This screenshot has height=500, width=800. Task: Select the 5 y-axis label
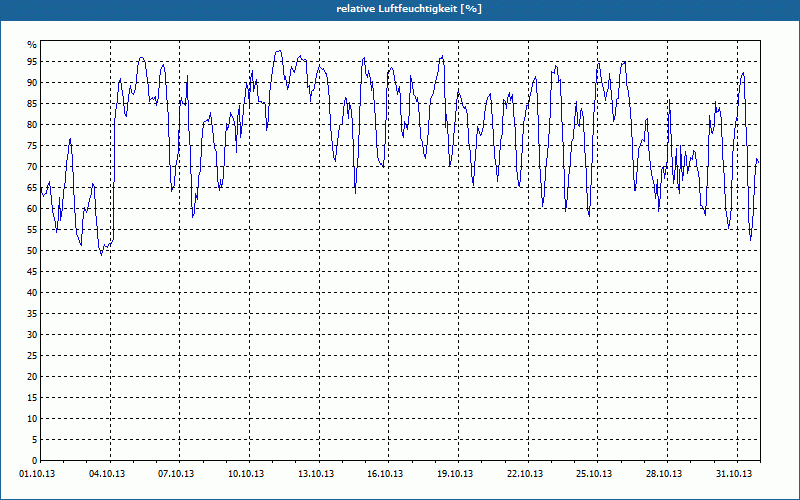point(34,439)
